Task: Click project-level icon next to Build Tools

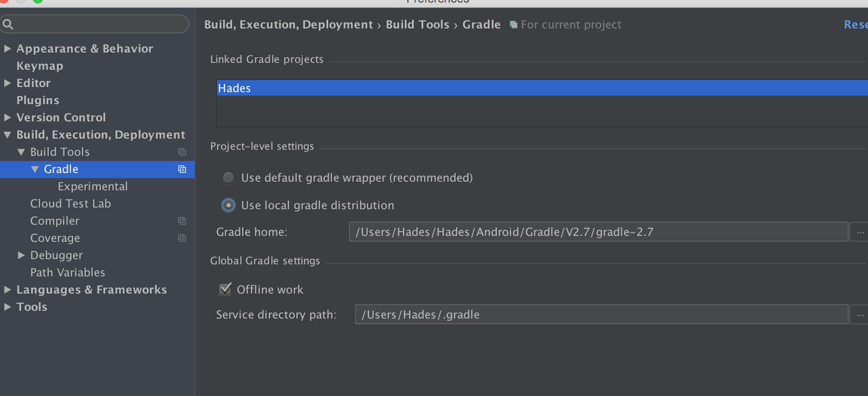Action: (182, 152)
